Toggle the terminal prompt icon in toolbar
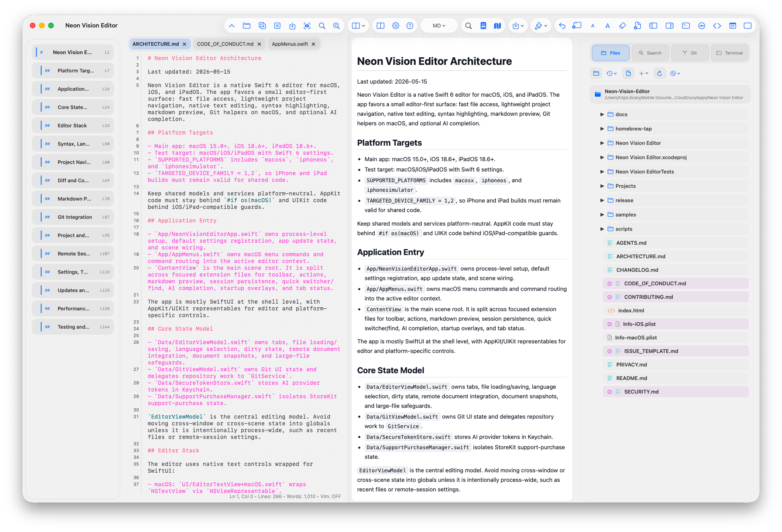This screenshot has width=782, height=532. pos(686,26)
